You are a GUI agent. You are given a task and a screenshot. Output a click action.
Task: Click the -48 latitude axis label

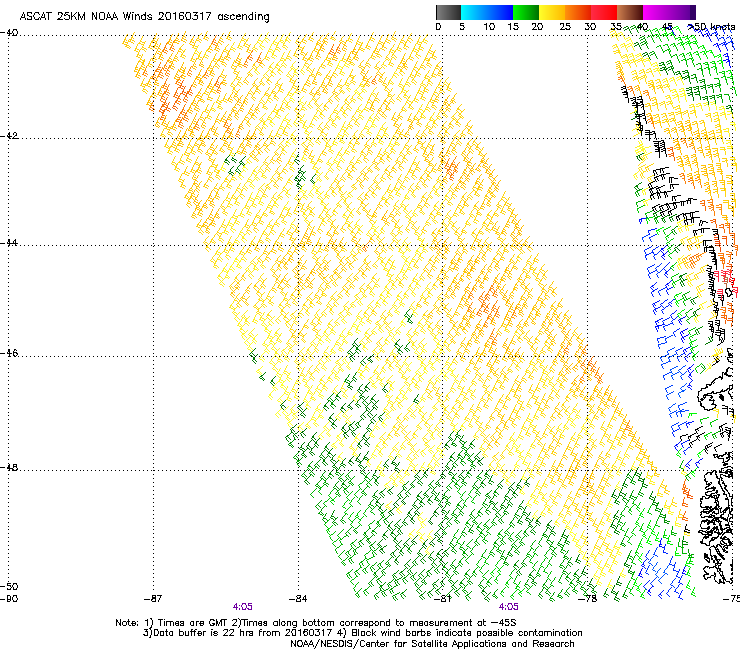click(9, 467)
